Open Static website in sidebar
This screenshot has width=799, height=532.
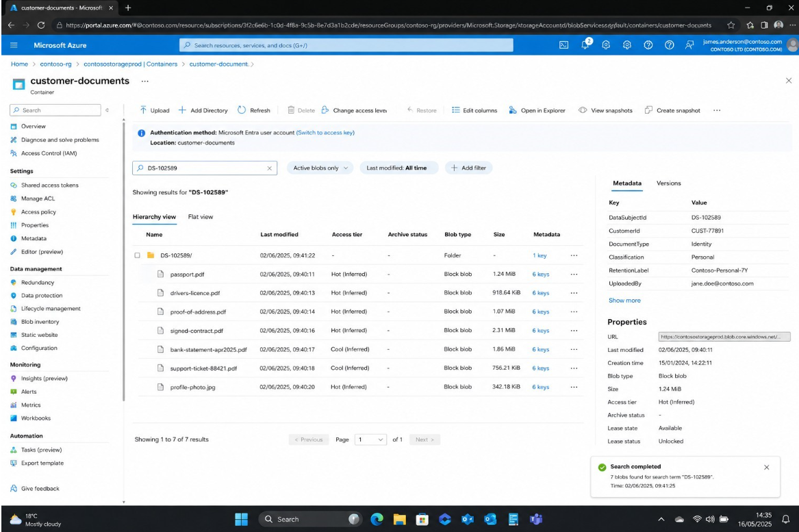39,335
